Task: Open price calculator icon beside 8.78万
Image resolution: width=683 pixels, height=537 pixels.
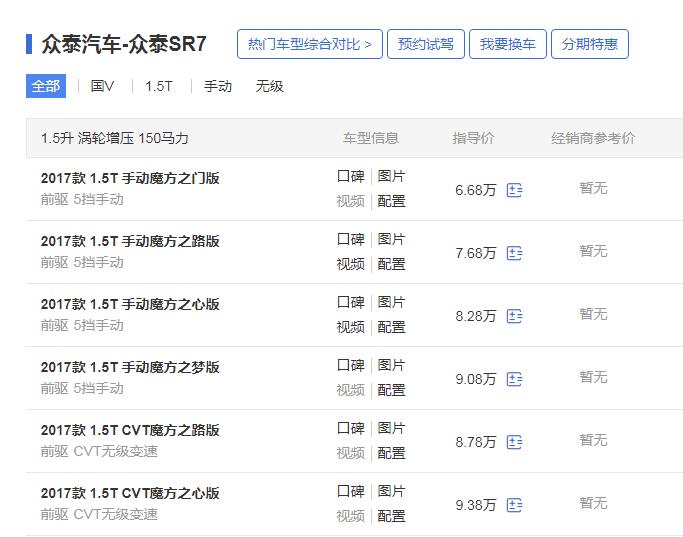Action: tap(514, 442)
